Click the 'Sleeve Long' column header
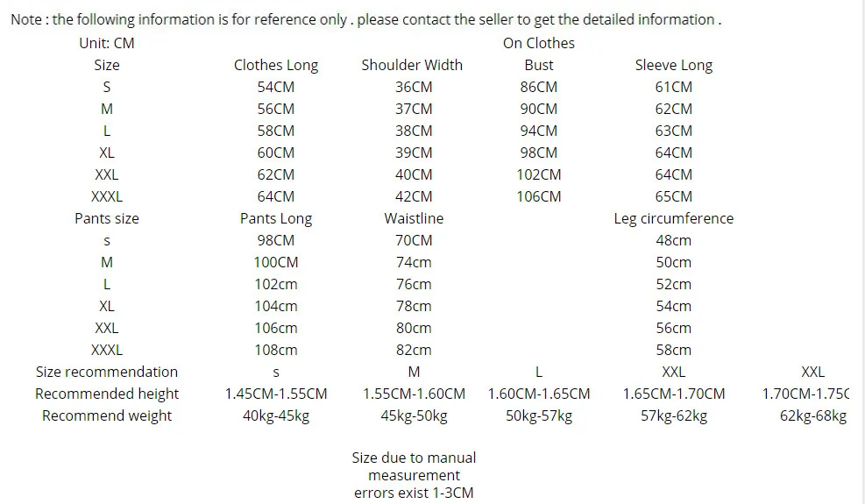 (673, 65)
